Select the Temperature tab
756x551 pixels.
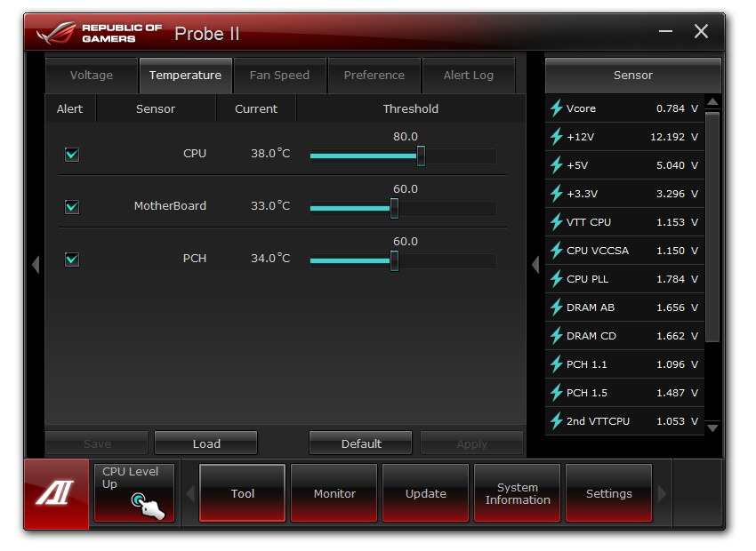[185, 76]
